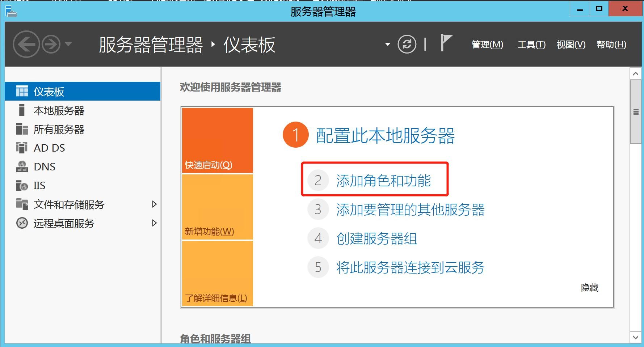Viewport: 644px width, 347px height.
Task: Open the navigation history dropdown arrow
Action: [x=68, y=45]
